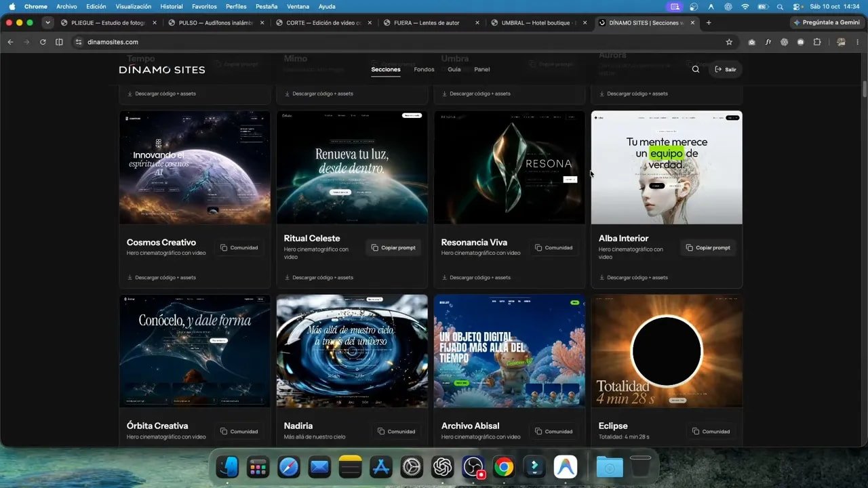Image resolution: width=868 pixels, height=488 pixels.
Task: Open the Chrome extensions puzzle icon
Action: point(816,42)
